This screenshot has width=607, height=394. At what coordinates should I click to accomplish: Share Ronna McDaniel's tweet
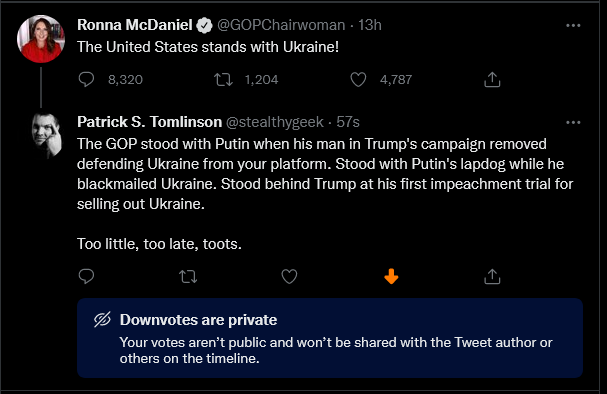[492, 79]
